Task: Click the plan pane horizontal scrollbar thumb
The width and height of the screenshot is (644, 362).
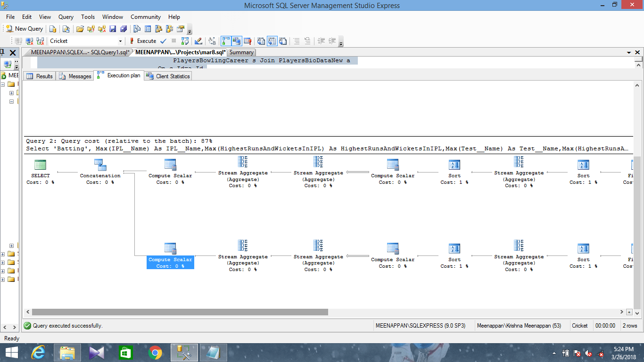Action: tap(180, 312)
